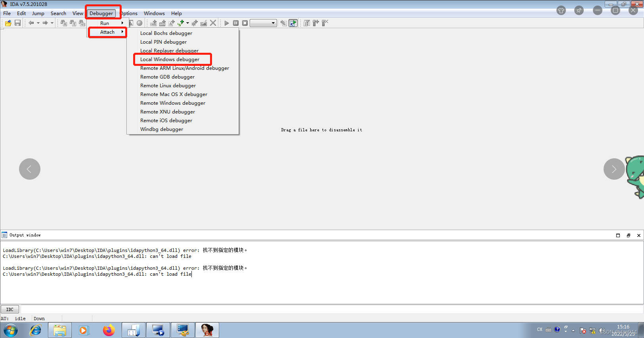
Task: Click the binoculars search-immediate icon
Action: [x=64, y=23]
